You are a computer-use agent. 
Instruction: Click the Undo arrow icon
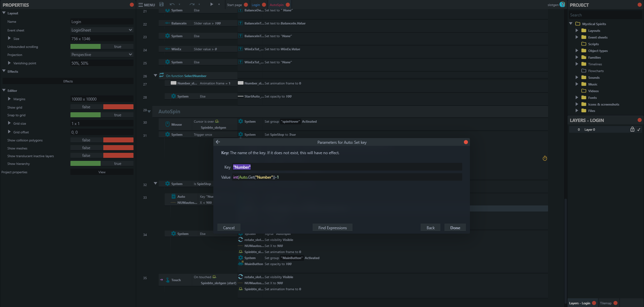pyautogui.click(x=172, y=4)
